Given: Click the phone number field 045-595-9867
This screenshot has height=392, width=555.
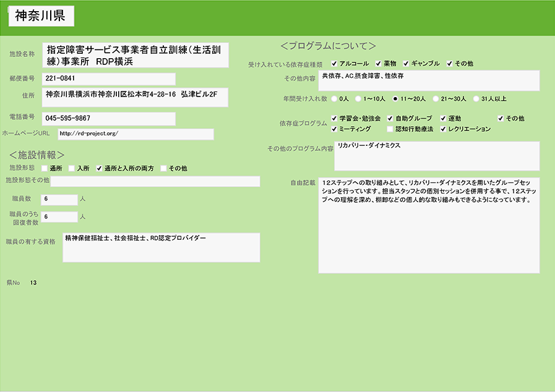Looking at the screenshot, I should pos(108,118).
